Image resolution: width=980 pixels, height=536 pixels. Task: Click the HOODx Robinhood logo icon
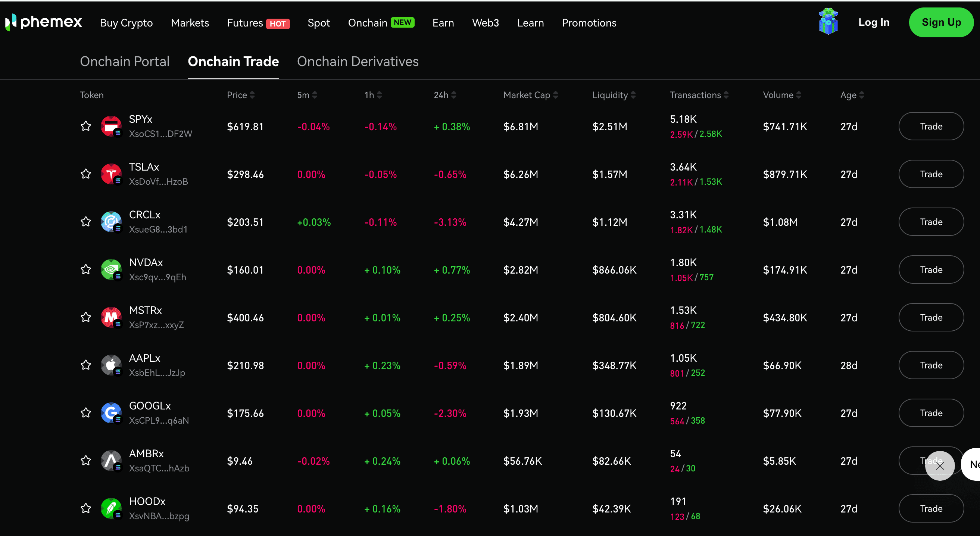coord(111,508)
